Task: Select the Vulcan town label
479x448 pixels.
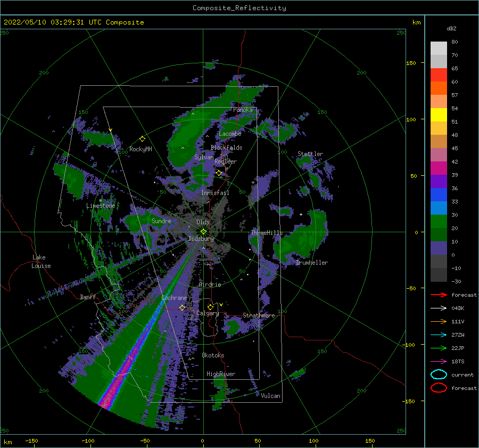Action: (270, 396)
